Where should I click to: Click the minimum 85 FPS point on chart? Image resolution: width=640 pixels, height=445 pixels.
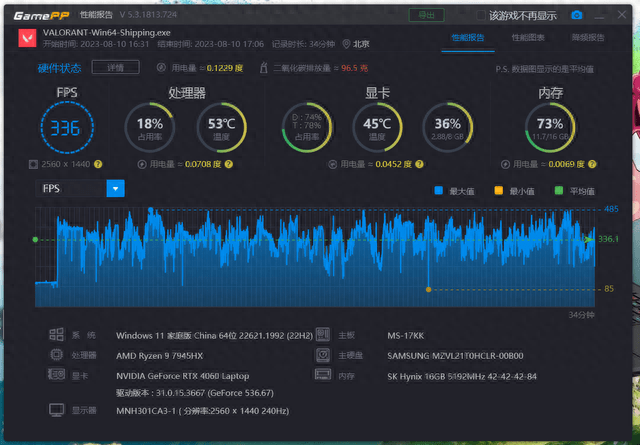428,289
